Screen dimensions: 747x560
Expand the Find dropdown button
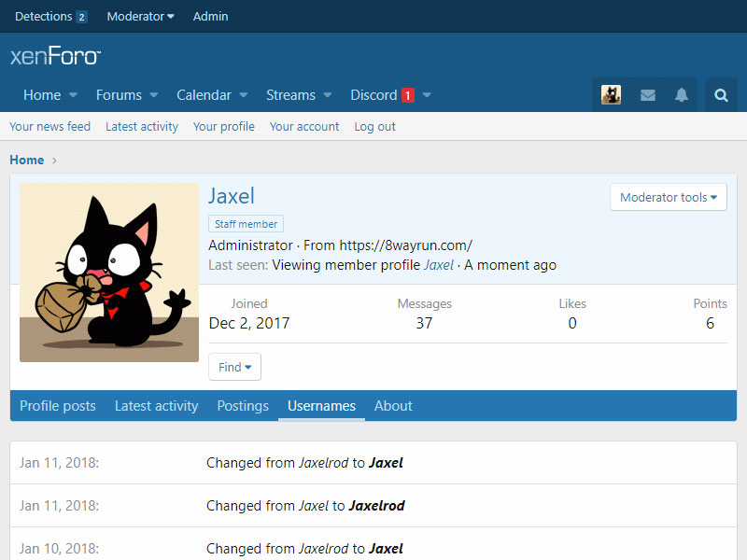click(x=234, y=367)
